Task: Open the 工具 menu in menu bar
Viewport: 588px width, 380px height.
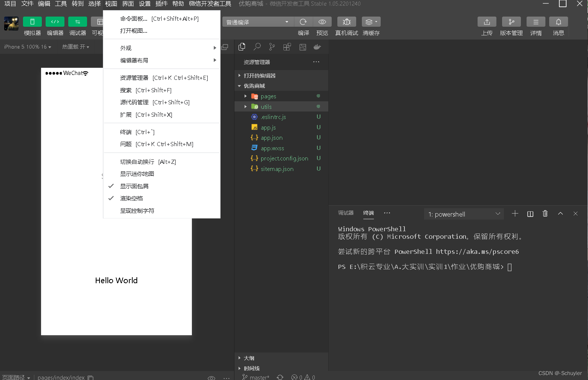Action: [61, 4]
